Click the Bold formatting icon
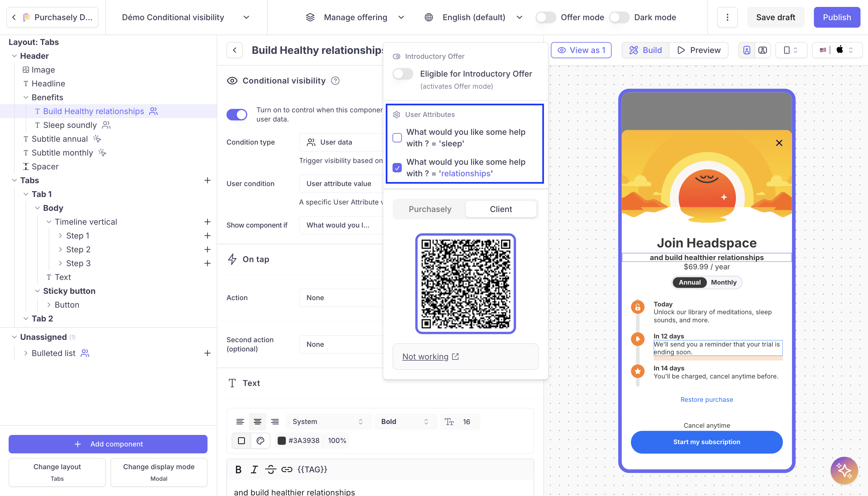The width and height of the screenshot is (868, 496). click(238, 470)
